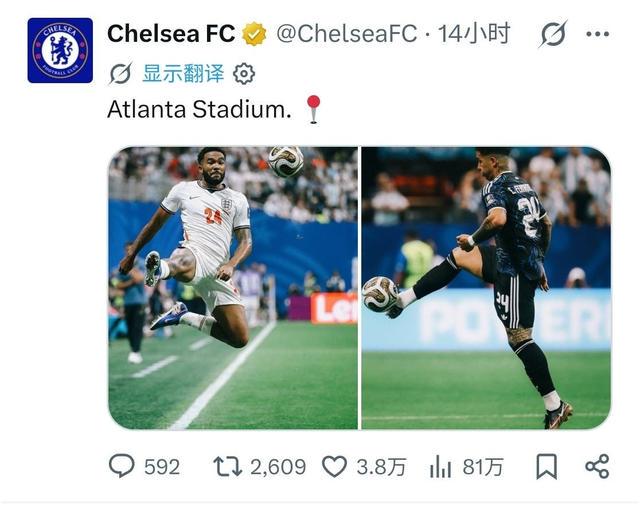The width and height of the screenshot is (640, 508).
Task: View analytics bar chart icon
Action: [x=440, y=466]
